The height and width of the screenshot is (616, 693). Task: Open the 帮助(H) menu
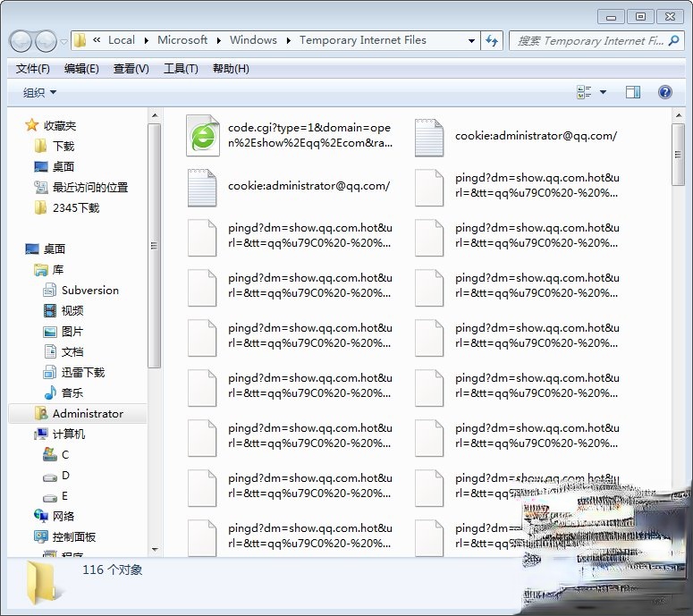(x=231, y=69)
